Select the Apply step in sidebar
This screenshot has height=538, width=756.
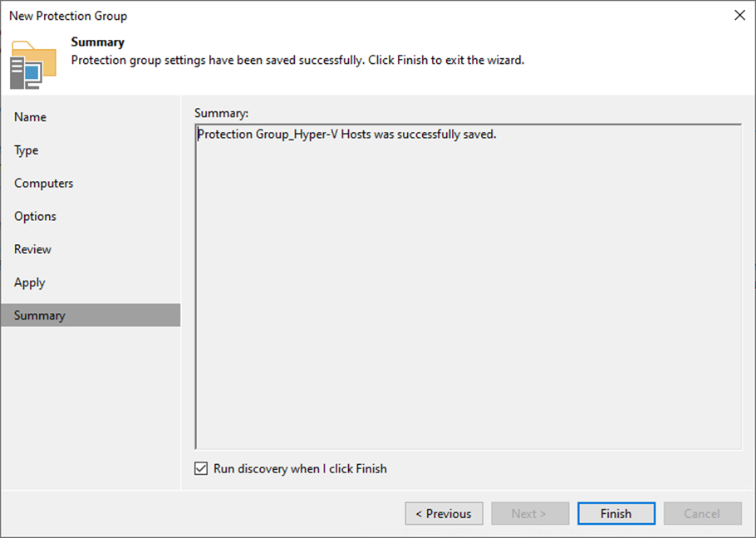click(x=30, y=282)
